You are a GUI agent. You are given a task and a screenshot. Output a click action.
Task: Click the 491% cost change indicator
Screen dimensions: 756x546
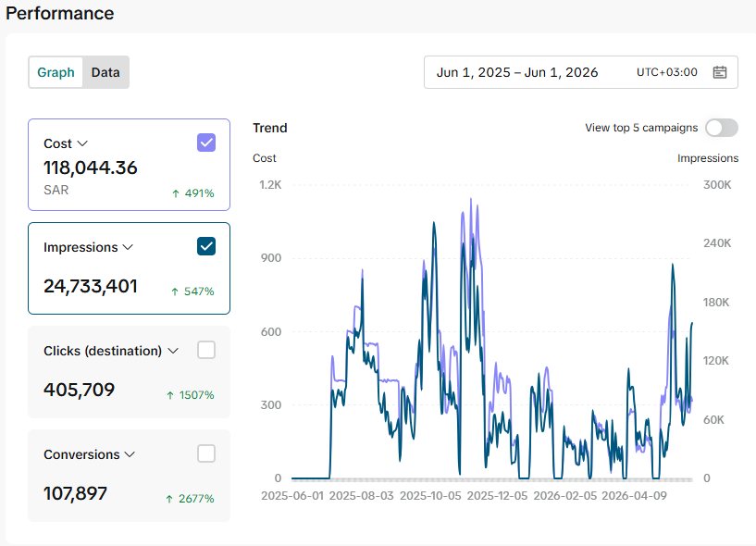click(192, 193)
